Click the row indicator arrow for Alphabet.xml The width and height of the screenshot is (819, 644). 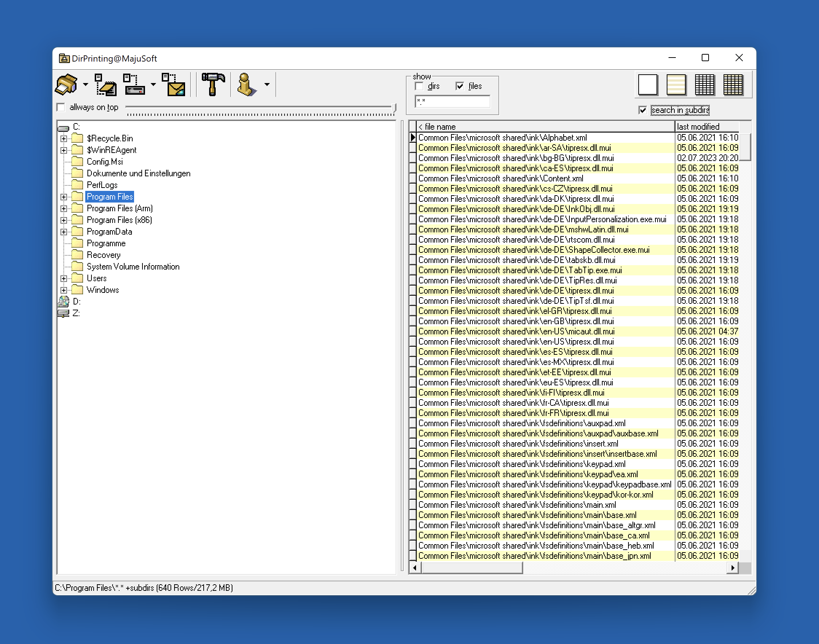pos(412,138)
